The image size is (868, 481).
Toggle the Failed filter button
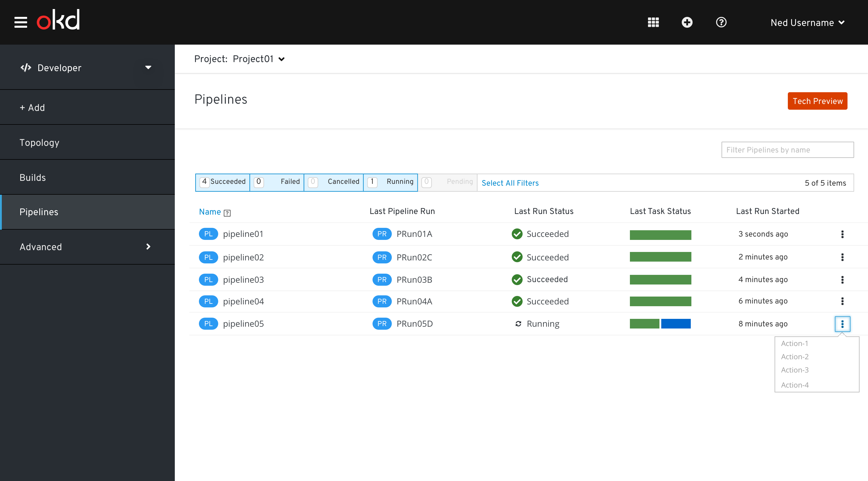point(276,182)
